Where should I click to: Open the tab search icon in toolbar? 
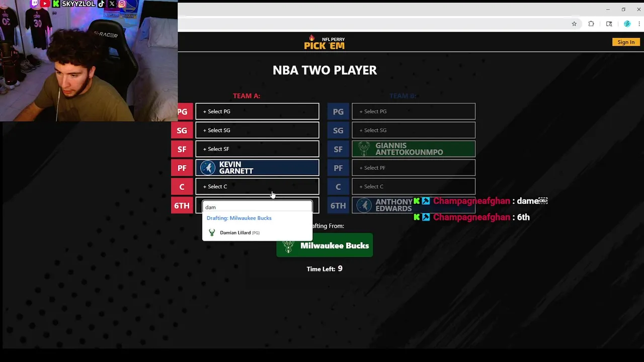pos(609,24)
